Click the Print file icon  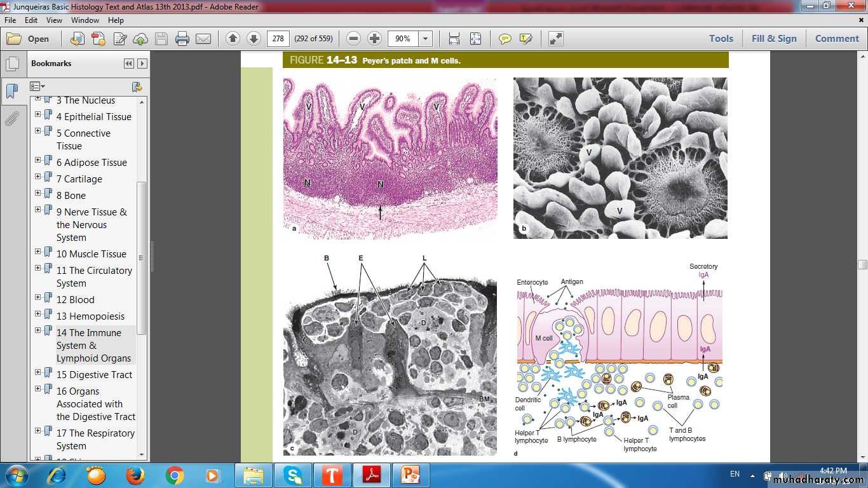click(x=182, y=39)
